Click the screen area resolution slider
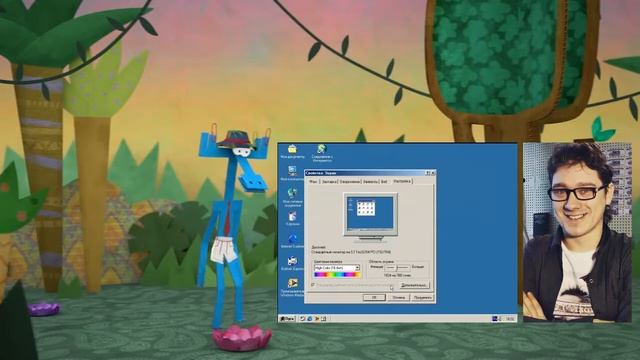The width and height of the screenshot is (640, 360). click(x=398, y=268)
